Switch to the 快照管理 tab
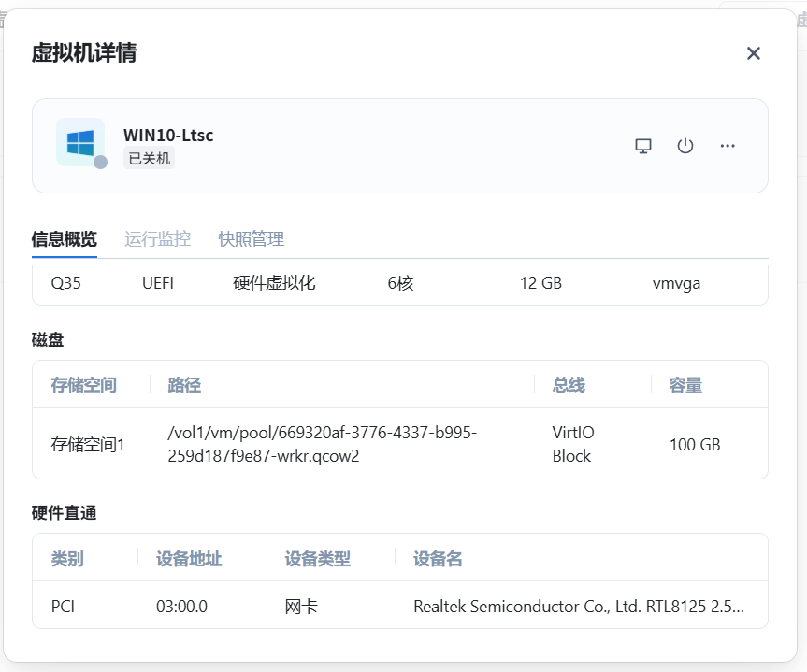 coord(252,239)
